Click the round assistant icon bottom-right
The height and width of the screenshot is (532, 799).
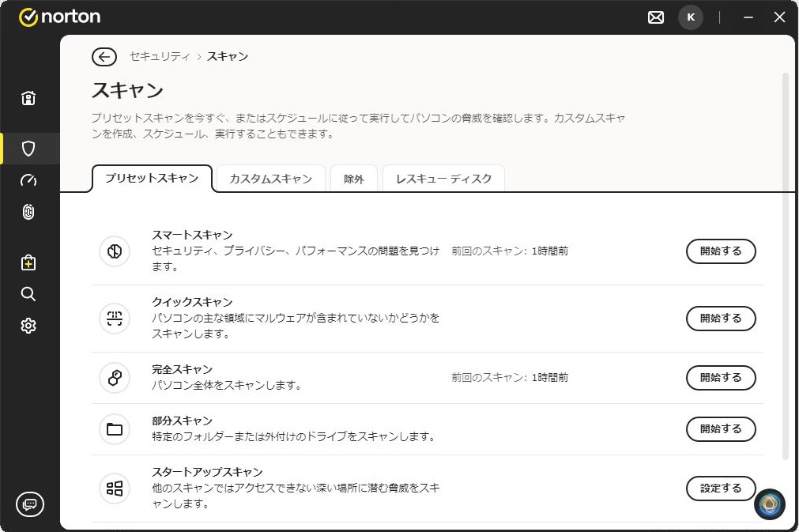pyautogui.click(x=769, y=504)
